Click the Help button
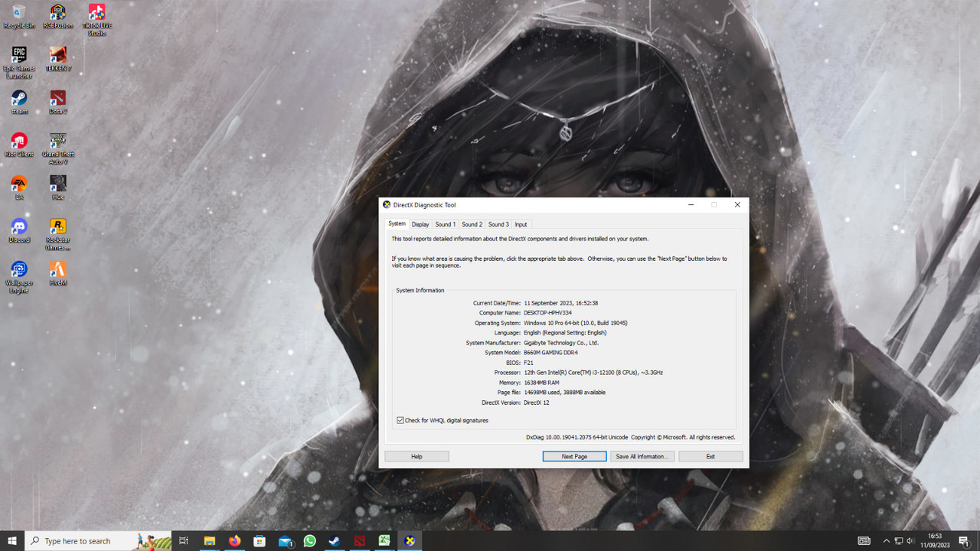980x551 pixels. pos(416,456)
